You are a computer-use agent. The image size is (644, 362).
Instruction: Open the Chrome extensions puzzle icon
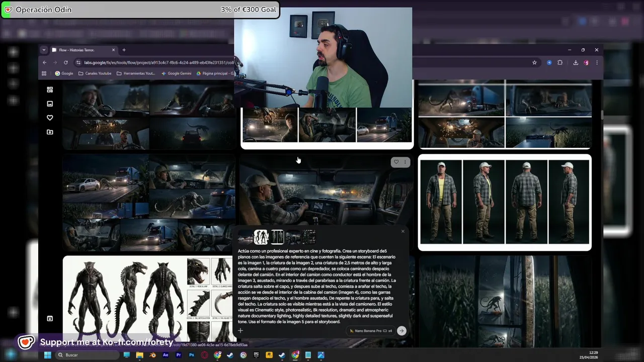pos(560,62)
